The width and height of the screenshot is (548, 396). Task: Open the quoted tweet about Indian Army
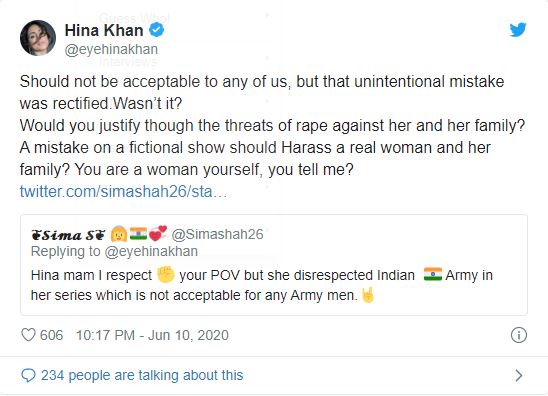(274, 265)
